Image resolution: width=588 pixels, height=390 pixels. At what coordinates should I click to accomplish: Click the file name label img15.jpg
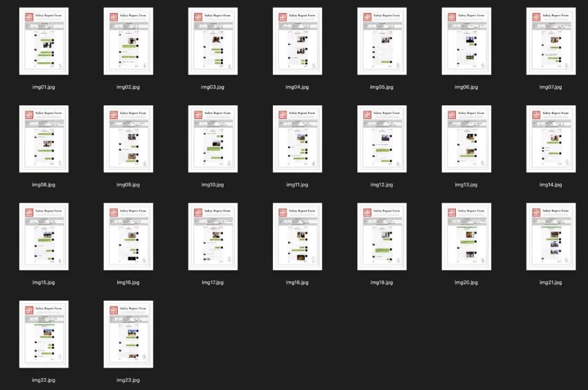(x=44, y=282)
